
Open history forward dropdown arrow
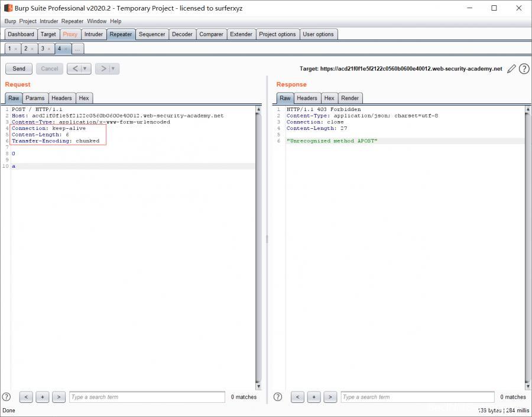(x=113, y=69)
